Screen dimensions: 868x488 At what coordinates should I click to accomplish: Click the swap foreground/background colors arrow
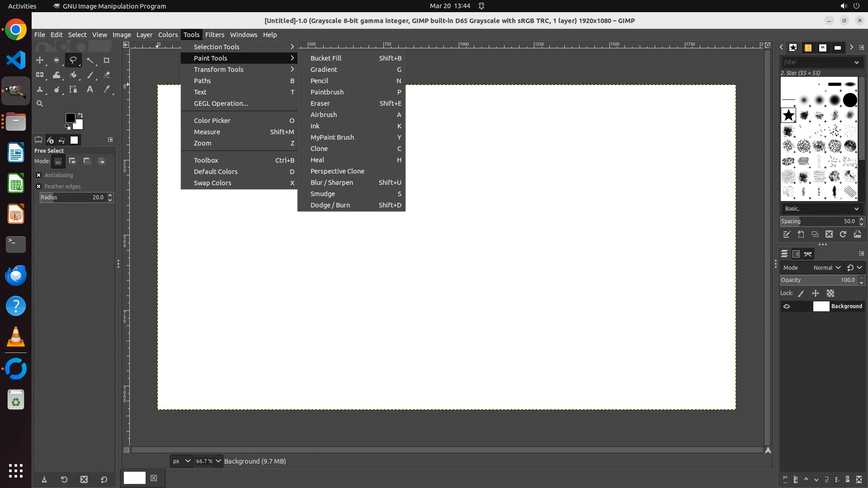pyautogui.click(x=80, y=115)
